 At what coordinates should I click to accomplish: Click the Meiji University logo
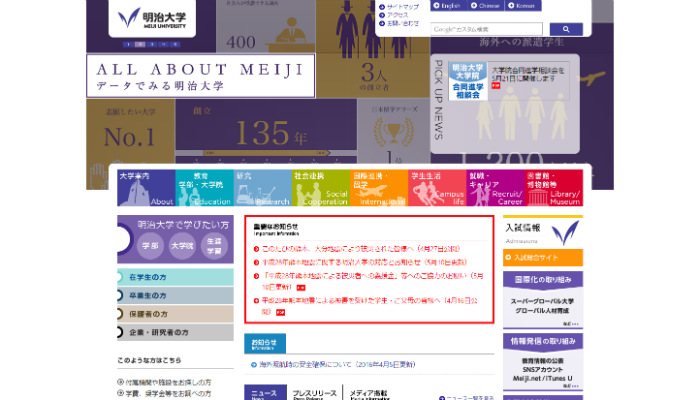(x=152, y=18)
